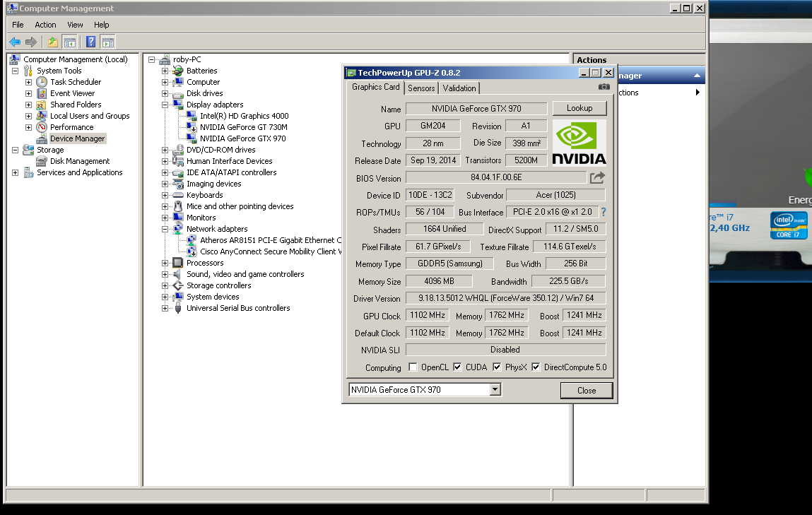Collapse the Network adapters node
This screenshot has width=812, height=515.
pos(165,230)
